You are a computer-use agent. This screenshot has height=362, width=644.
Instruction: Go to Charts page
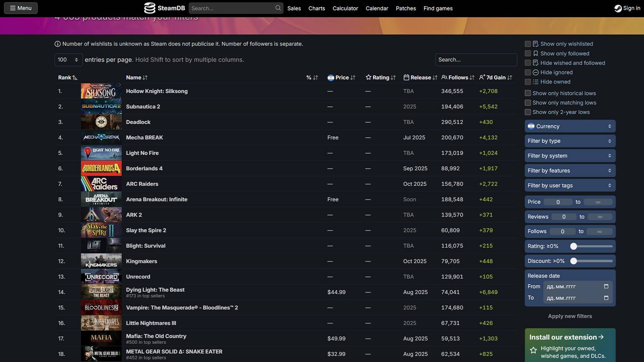(317, 8)
